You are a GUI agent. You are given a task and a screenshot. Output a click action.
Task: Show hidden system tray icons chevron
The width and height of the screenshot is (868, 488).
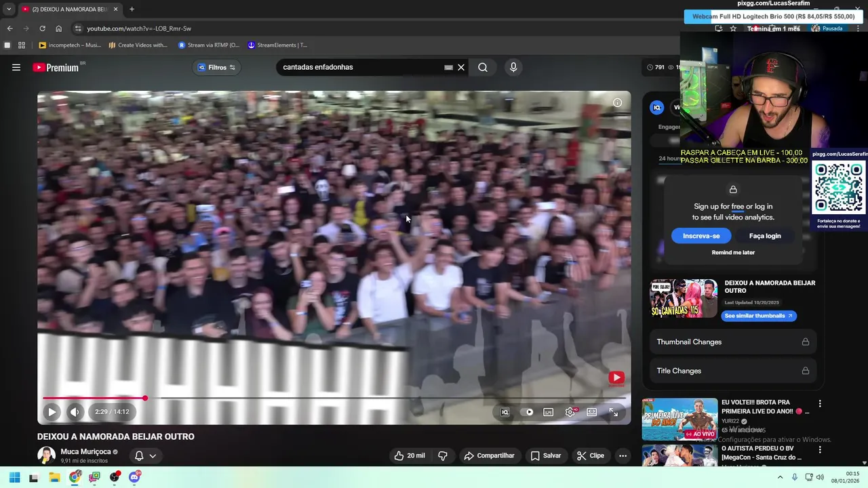[780, 477]
